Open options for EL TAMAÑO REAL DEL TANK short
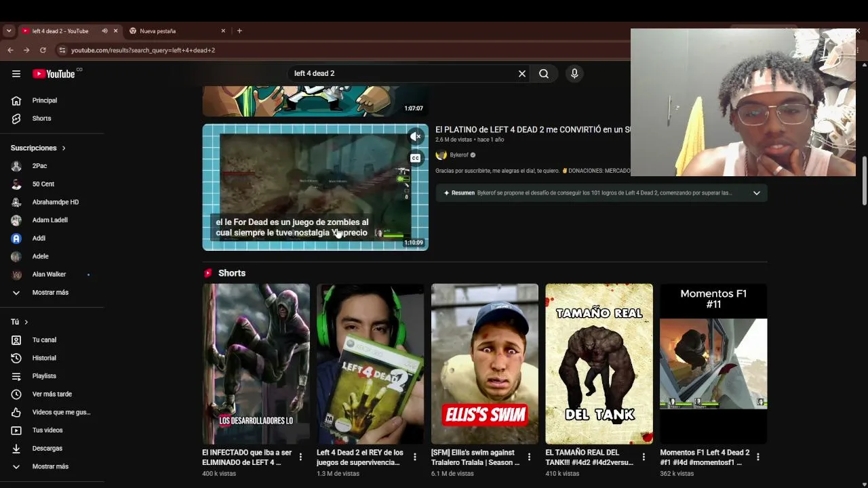The width and height of the screenshot is (868, 488). click(644, 457)
